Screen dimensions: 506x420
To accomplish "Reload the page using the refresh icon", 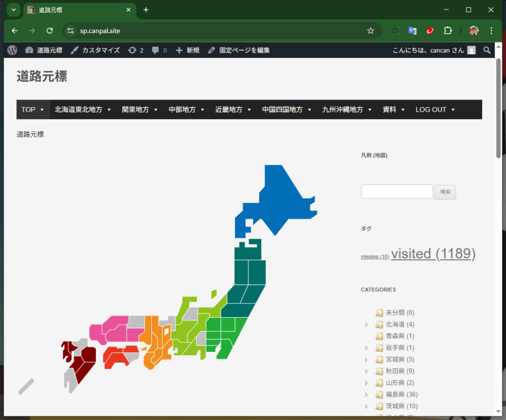I will coord(50,31).
